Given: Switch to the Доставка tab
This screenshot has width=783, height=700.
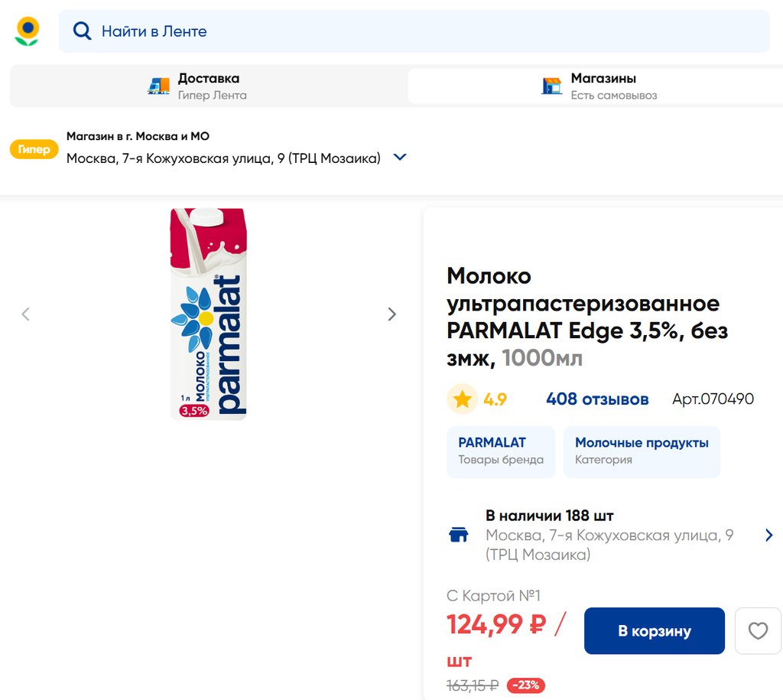Looking at the screenshot, I should [208, 86].
